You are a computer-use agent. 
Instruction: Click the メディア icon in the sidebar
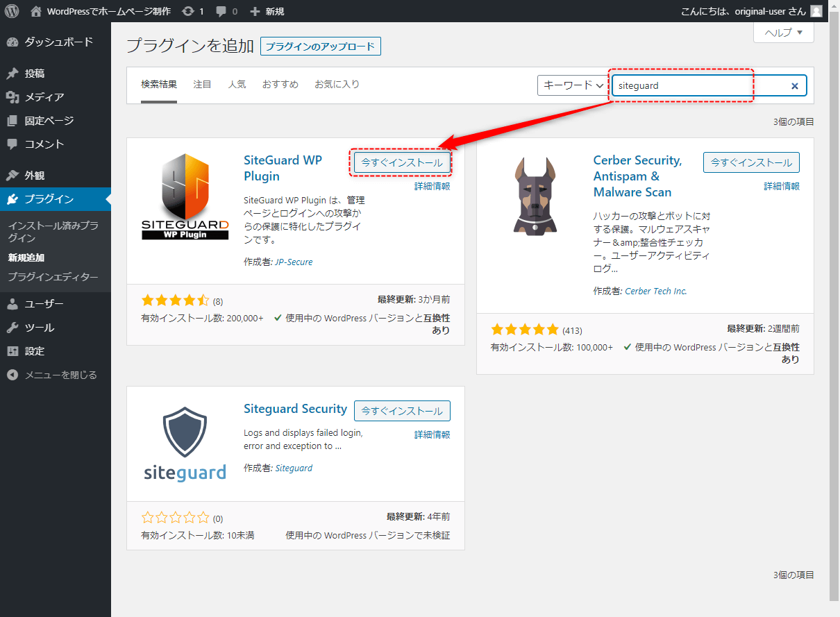click(x=12, y=97)
